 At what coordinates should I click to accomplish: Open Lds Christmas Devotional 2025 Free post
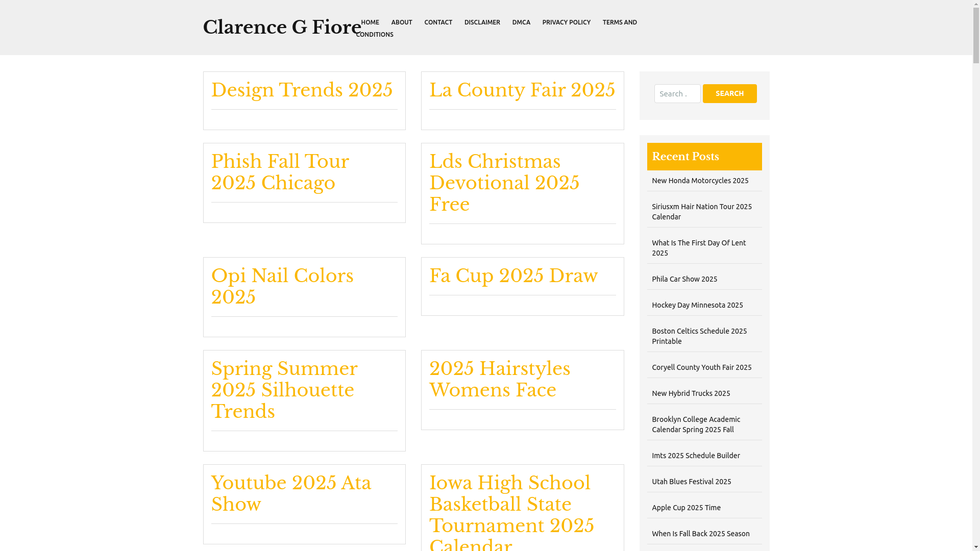tap(504, 183)
